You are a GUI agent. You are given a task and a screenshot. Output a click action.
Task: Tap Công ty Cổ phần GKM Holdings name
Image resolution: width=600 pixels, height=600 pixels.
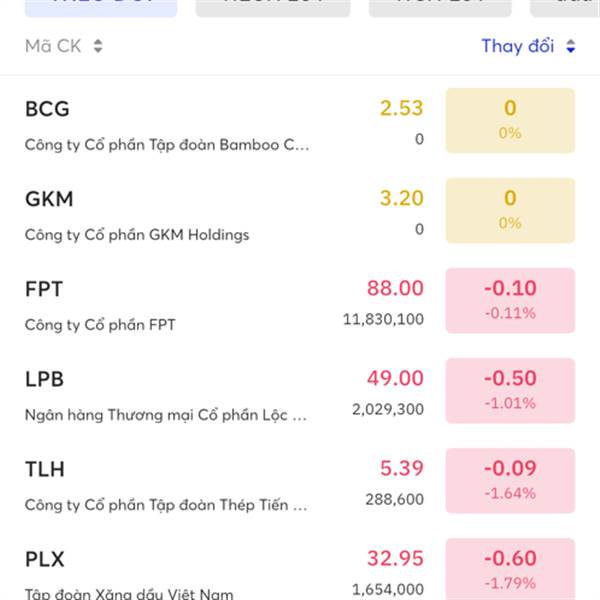137,235
